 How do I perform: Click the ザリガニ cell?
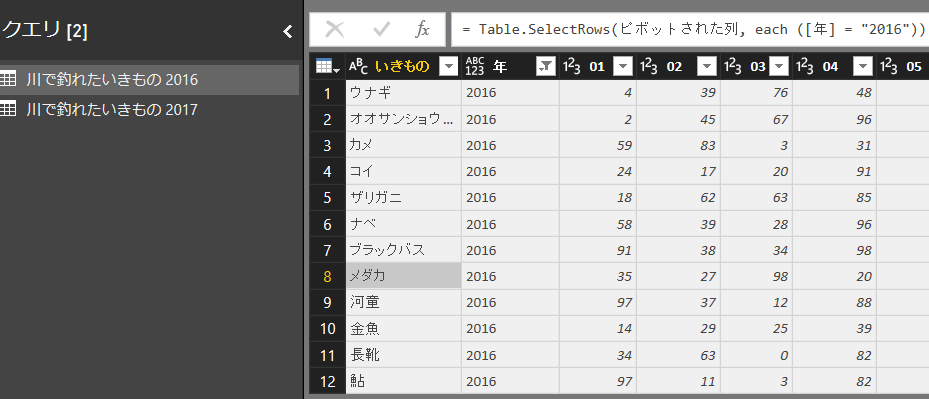403,197
